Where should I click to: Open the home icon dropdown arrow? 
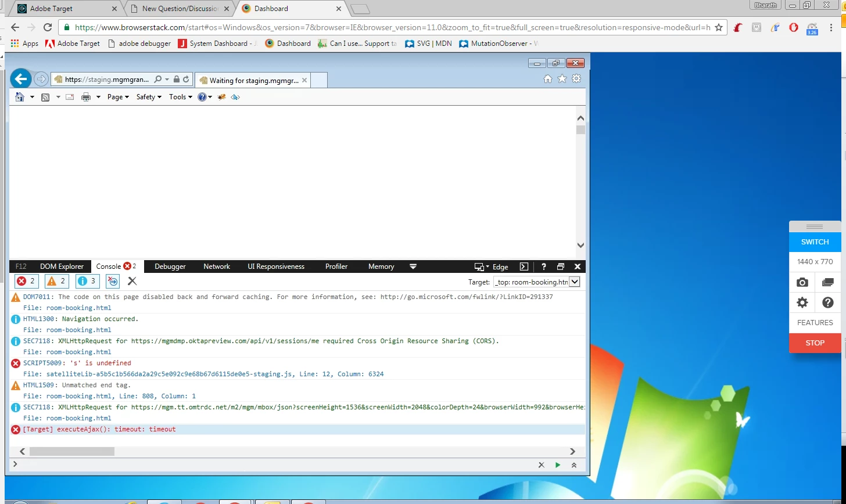click(32, 97)
